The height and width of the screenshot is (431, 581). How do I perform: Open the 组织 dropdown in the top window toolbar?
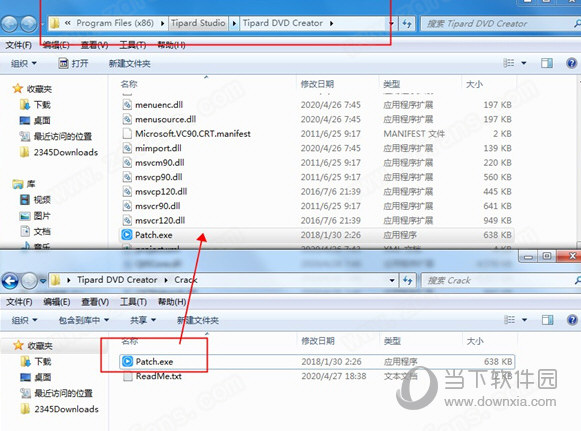(24, 63)
